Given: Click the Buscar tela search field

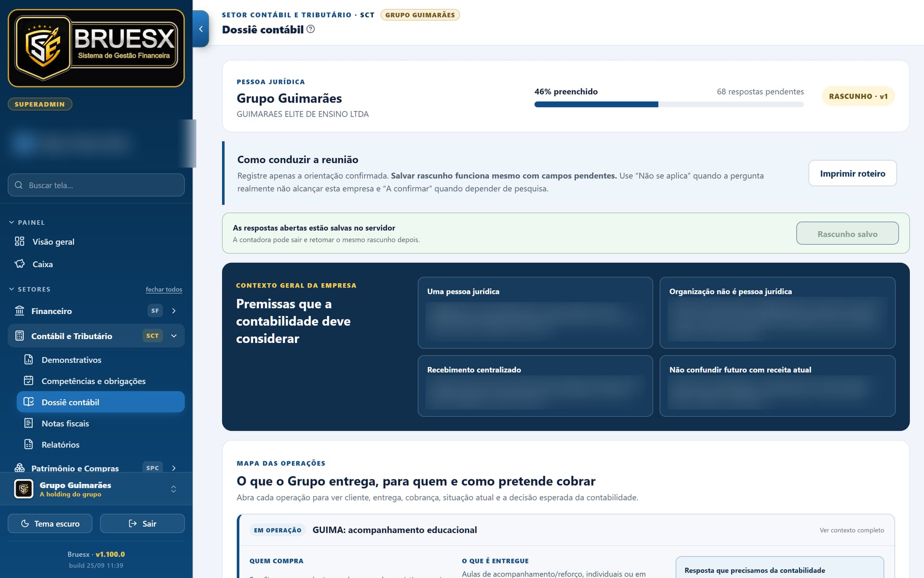Looking at the screenshot, I should (x=96, y=185).
